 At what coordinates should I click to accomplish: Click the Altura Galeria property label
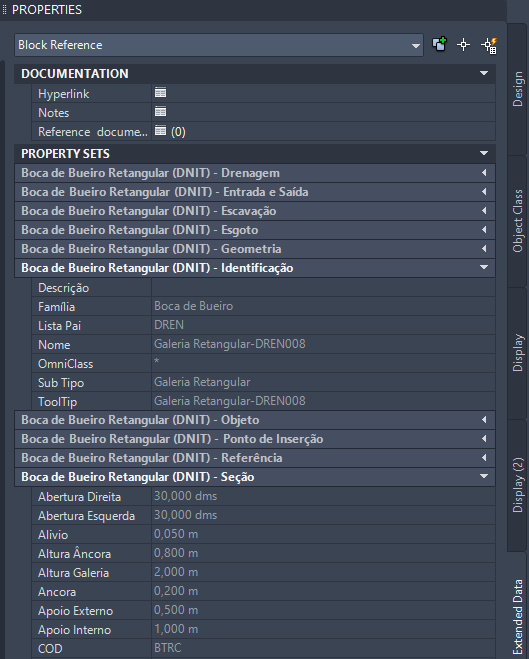point(74,573)
